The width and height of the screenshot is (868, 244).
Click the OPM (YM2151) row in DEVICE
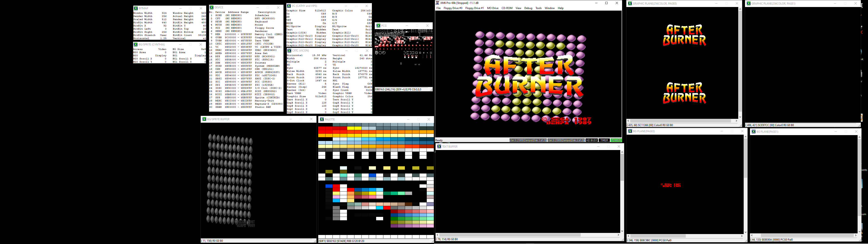[x=246, y=69]
